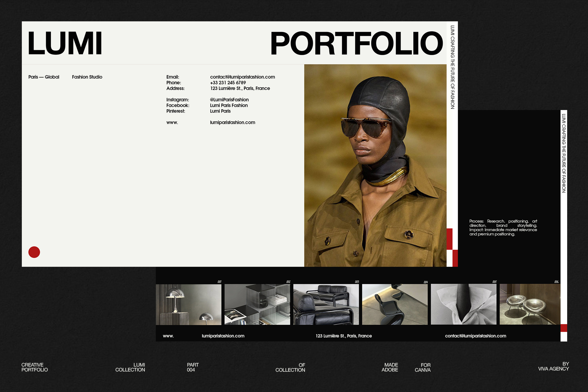Select the PART 004 label

(193, 367)
